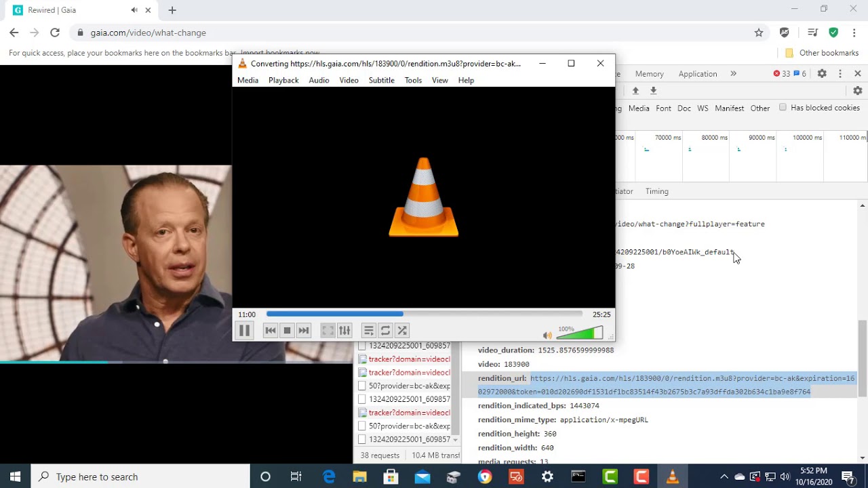Open VLC Subtitle menu
Image resolution: width=868 pixels, height=488 pixels.
(x=381, y=80)
